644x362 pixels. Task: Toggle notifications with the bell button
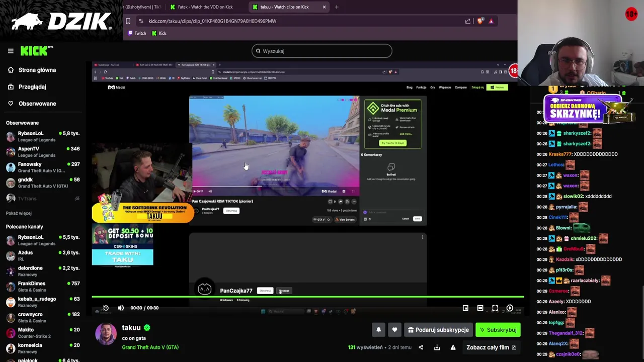coord(378,330)
